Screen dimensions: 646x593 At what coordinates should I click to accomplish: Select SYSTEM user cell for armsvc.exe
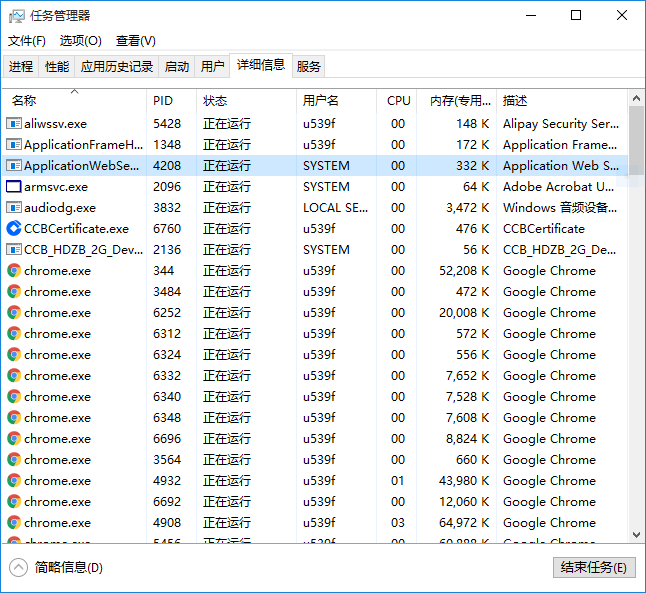326,186
